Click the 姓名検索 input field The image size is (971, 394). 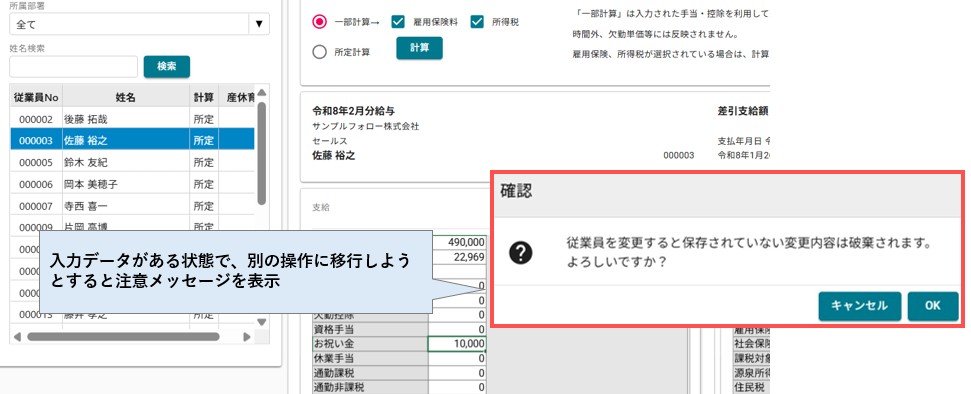coord(73,66)
